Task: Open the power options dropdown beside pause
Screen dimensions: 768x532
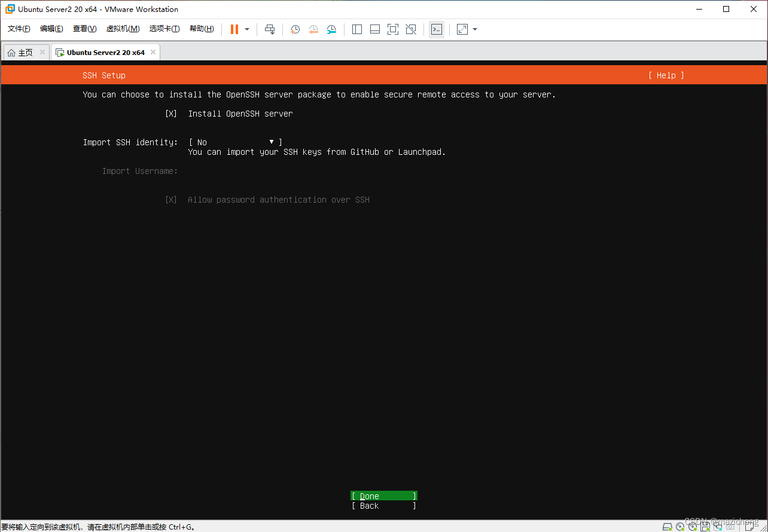Action: 247,29
